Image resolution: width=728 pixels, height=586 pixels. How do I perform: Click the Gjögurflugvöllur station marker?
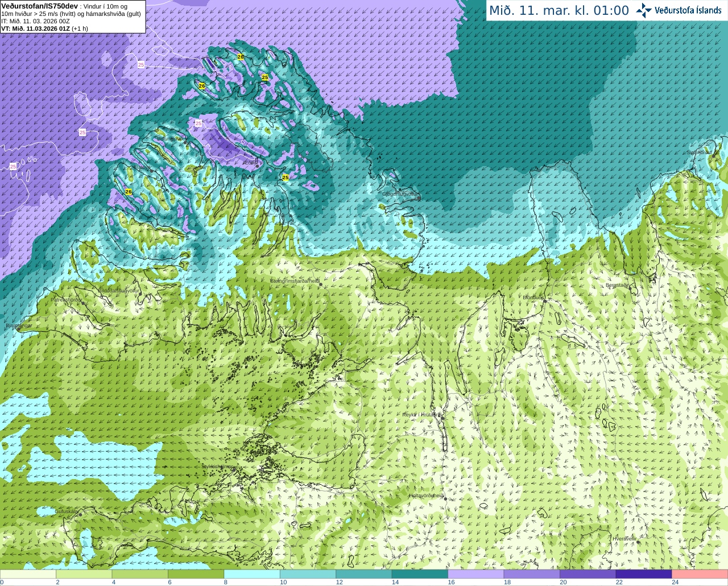click(419, 197)
